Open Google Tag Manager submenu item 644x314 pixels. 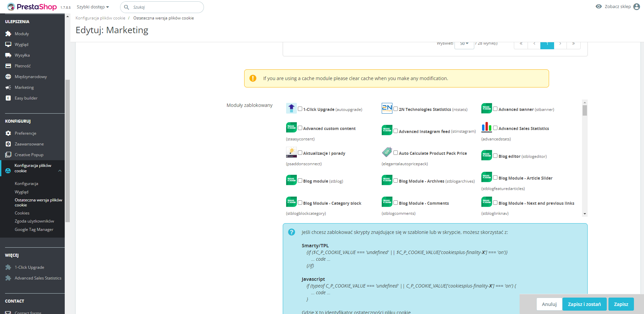[34, 230]
